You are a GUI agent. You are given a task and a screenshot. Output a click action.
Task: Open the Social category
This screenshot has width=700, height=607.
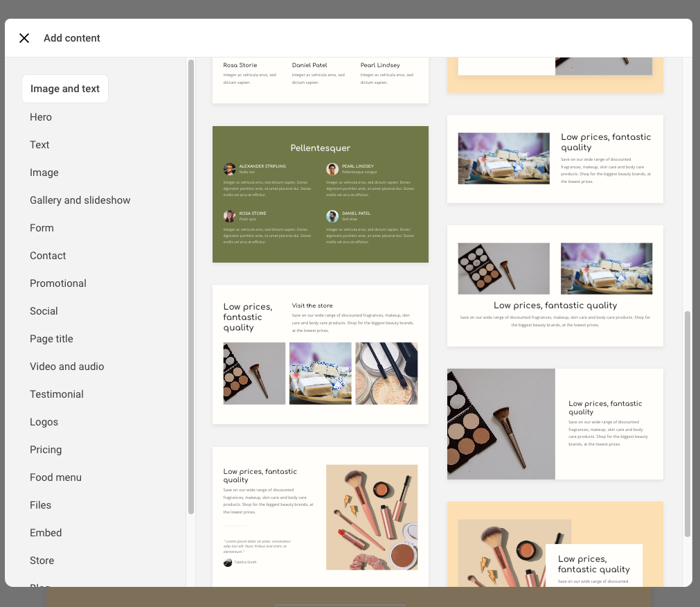tap(44, 311)
